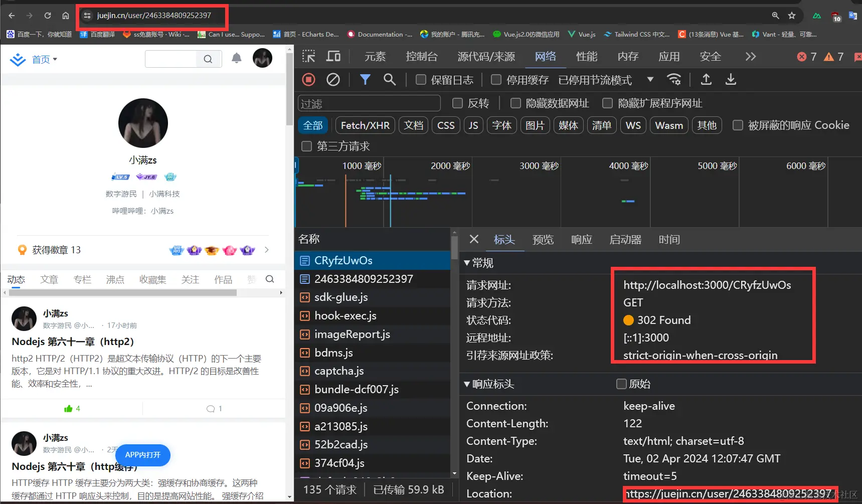Open the zoom magnifier in address bar

click(x=775, y=16)
